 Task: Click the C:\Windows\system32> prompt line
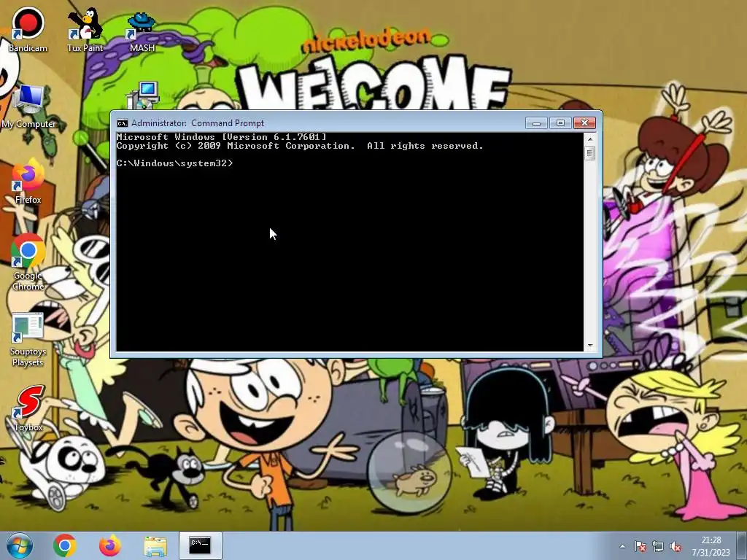tap(175, 163)
